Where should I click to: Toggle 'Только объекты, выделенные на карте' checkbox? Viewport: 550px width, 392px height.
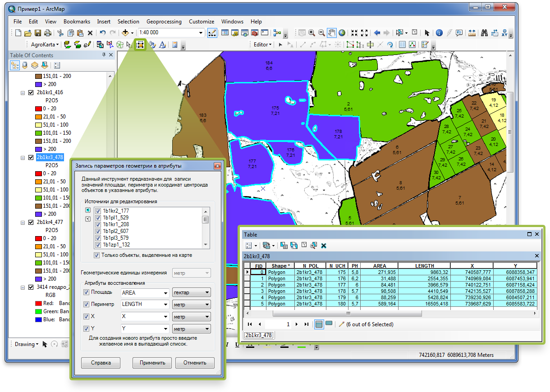pos(97,255)
